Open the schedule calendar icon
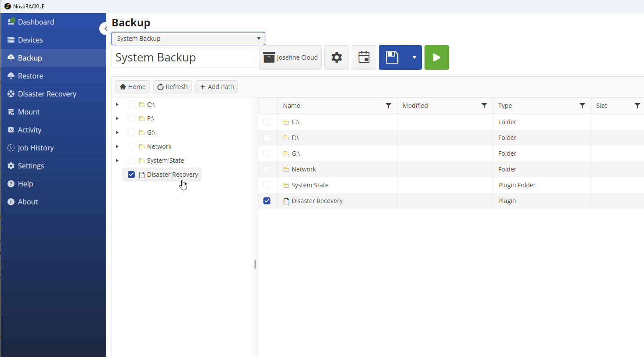The image size is (644, 357). (x=364, y=57)
